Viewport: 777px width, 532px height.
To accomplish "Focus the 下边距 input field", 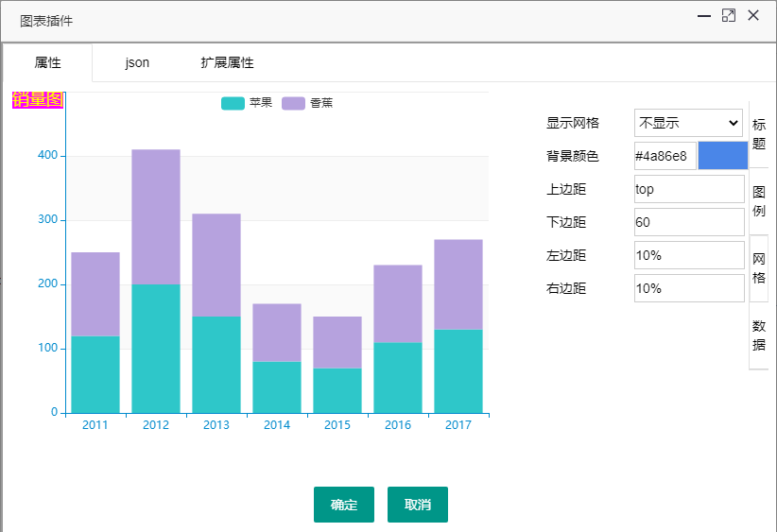I will tap(689, 222).
